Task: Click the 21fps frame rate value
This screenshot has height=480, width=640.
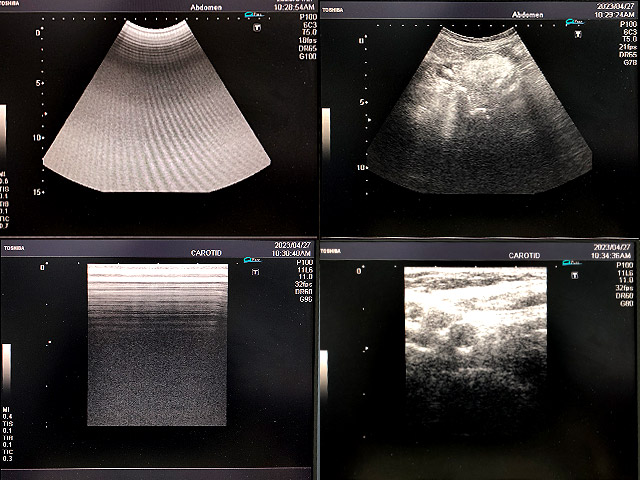Action: [628, 47]
